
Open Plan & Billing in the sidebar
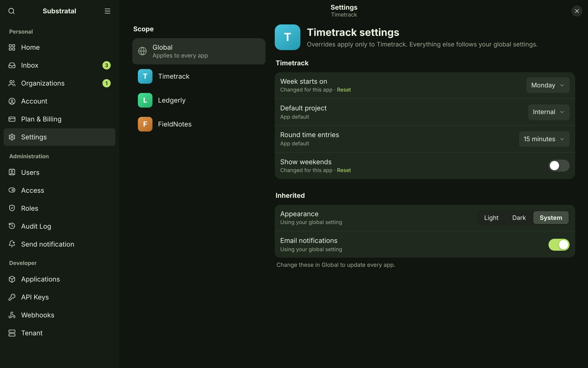59,119
